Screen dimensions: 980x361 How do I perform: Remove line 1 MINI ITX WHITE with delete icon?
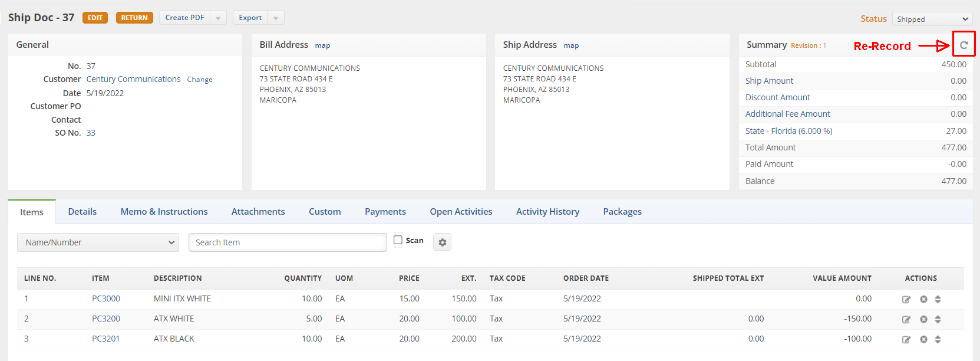coord(923,299)
